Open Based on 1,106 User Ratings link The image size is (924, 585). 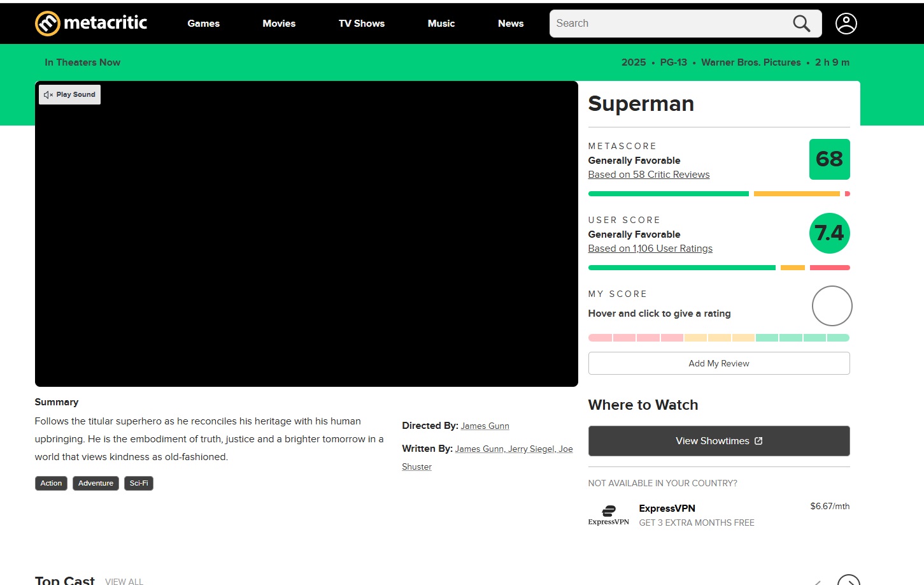[650, 249]
